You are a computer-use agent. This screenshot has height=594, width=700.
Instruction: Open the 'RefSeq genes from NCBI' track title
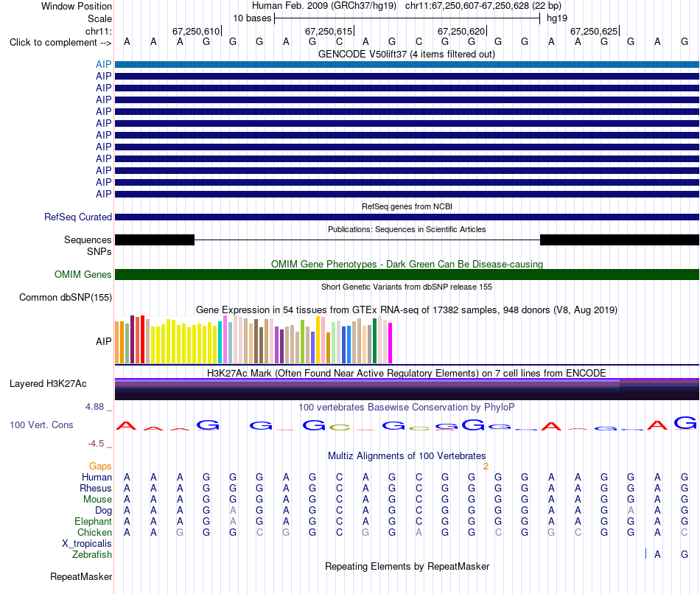coord(407,206)
